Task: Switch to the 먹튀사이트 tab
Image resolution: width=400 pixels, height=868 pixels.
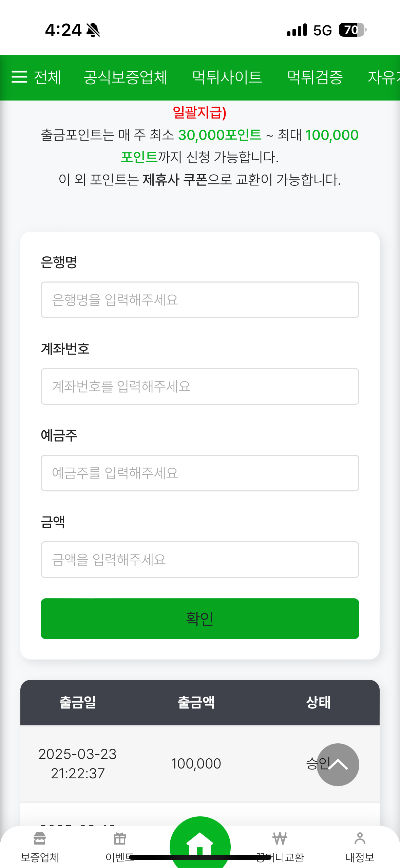Action: tap(227, 77)
